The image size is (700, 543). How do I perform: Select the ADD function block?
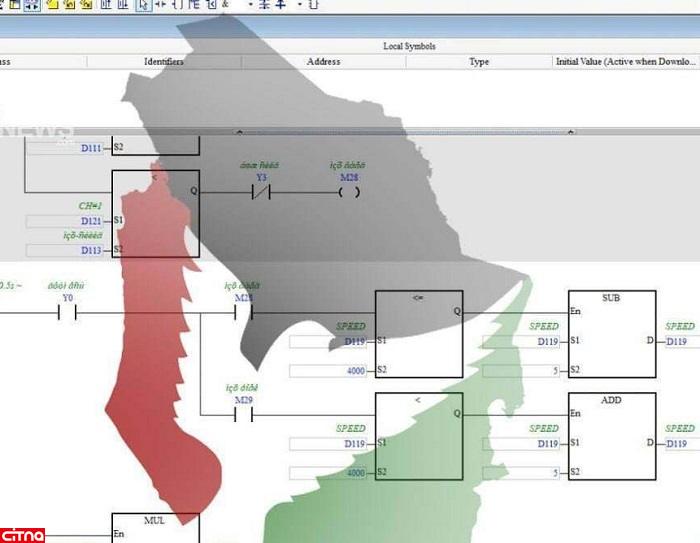coord(612,438)
